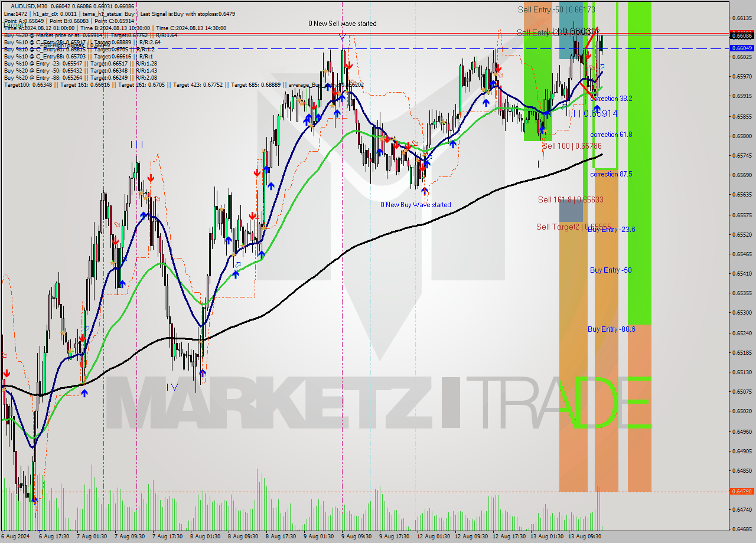
Task: Click the '0 New Sell wave started' label
Action: (x=342, y=24)
